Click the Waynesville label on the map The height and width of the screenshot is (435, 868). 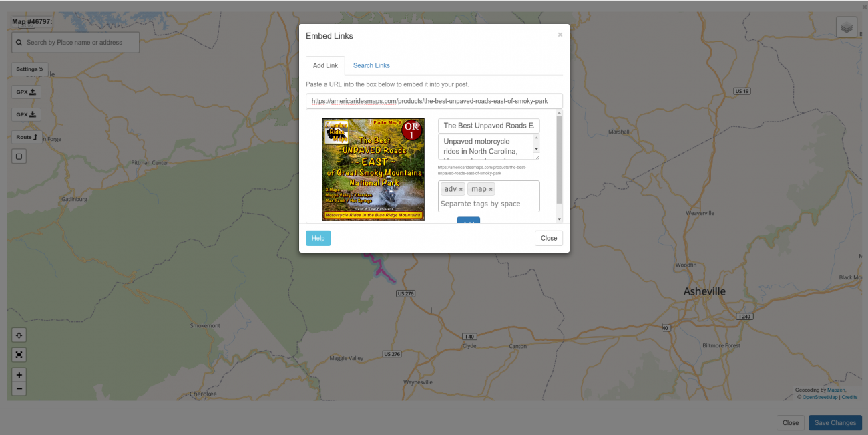(x=418, y=382)
